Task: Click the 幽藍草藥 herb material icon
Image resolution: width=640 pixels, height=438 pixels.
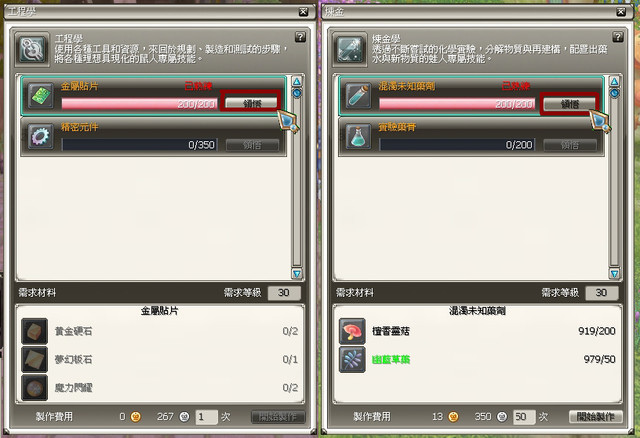Action: (352, 359)
